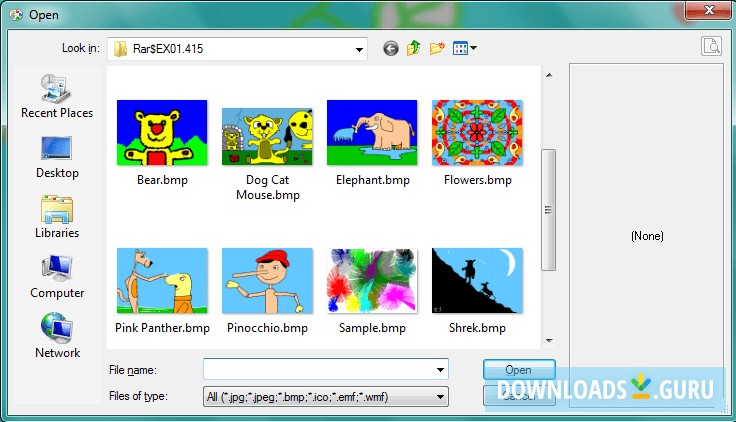Create a new folder
The width and height of the screenshot is (736, 422).
pyautogui.click(x=437, y=48)
